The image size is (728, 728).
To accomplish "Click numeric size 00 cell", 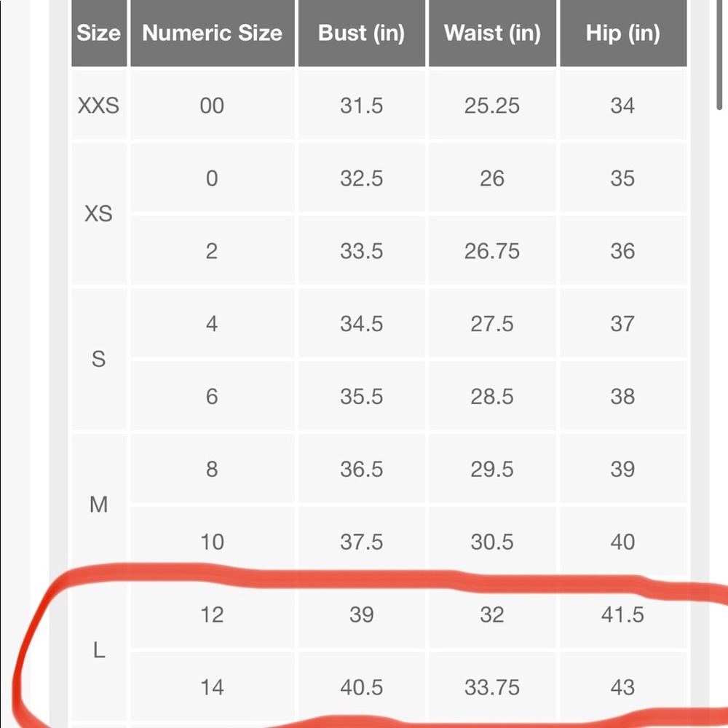I will point(212,106).
